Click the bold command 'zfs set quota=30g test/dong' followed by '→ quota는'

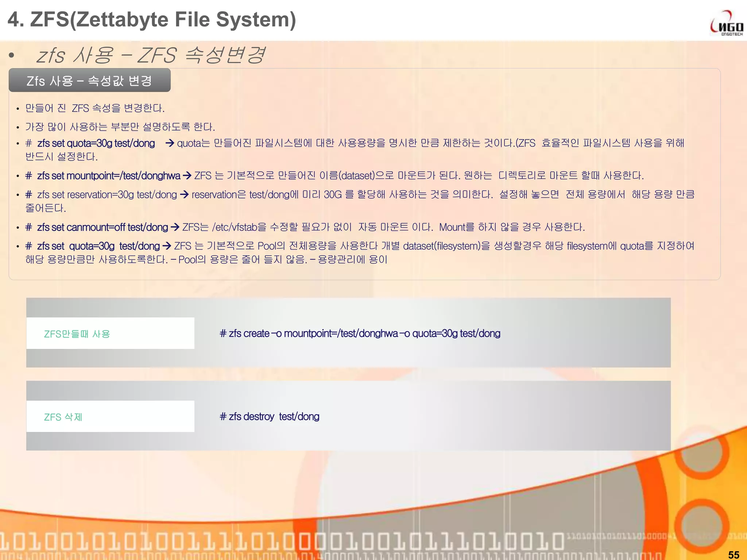(x=96, y=143)
